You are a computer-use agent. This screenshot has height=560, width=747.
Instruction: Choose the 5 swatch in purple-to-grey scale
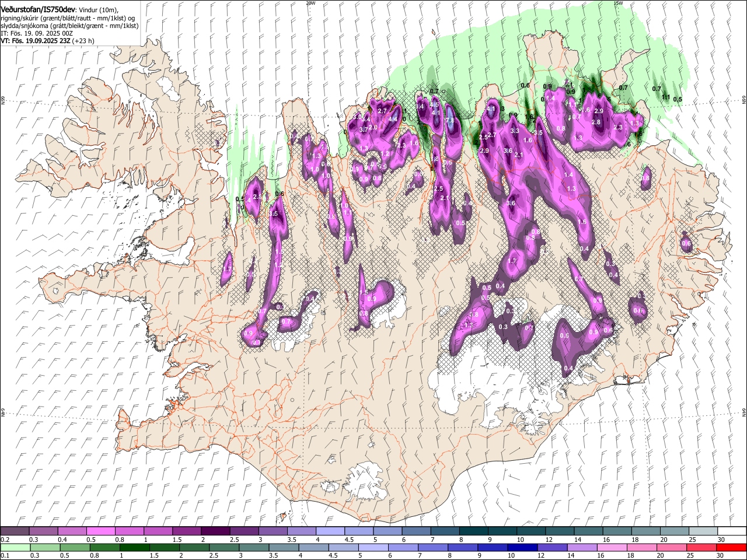point(388,531)
